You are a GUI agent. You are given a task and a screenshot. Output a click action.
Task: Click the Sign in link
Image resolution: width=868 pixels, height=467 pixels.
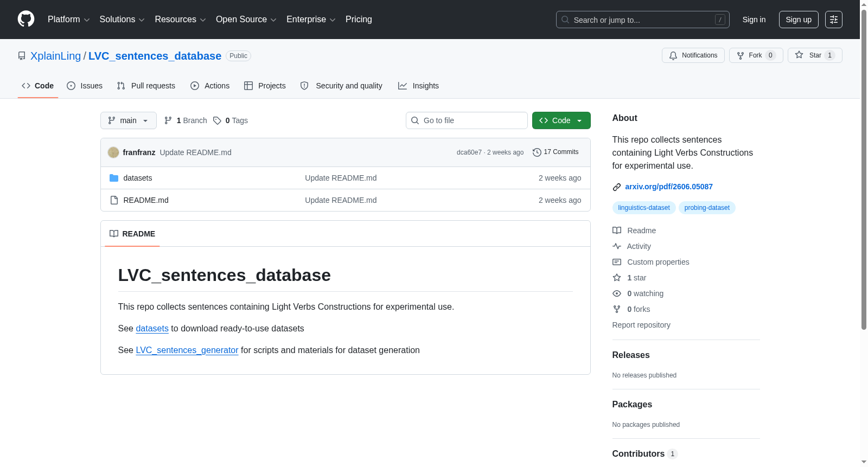(754, 20)
